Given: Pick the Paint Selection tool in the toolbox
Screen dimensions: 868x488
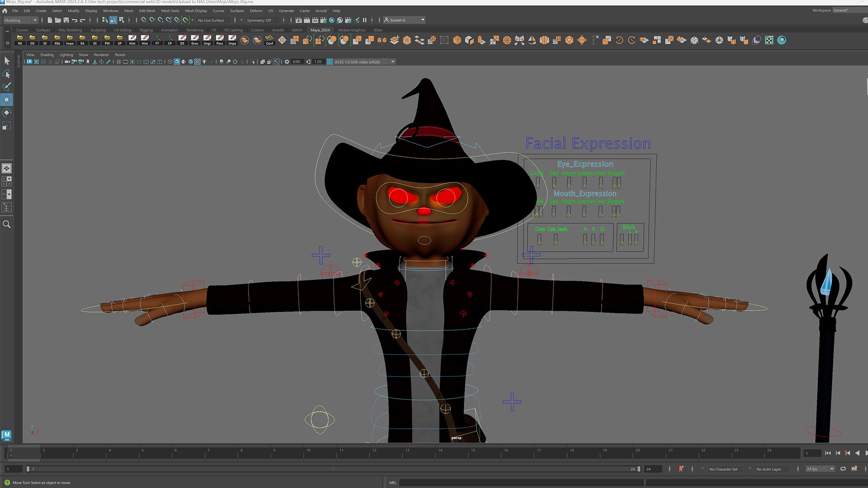Looking at the screenshot, I should coord(7,87).
